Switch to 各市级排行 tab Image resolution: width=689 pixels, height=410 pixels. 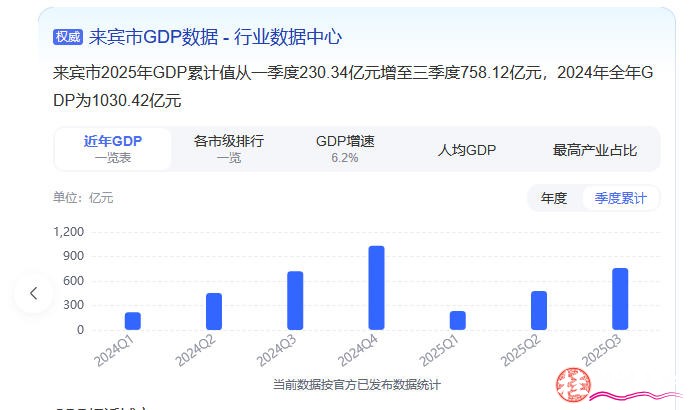pos(229,148)
